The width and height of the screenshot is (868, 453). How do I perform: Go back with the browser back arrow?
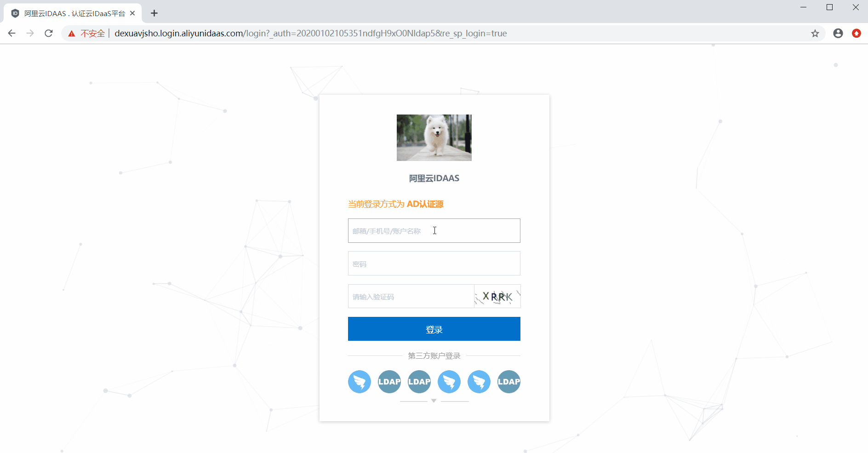point(12,33)
